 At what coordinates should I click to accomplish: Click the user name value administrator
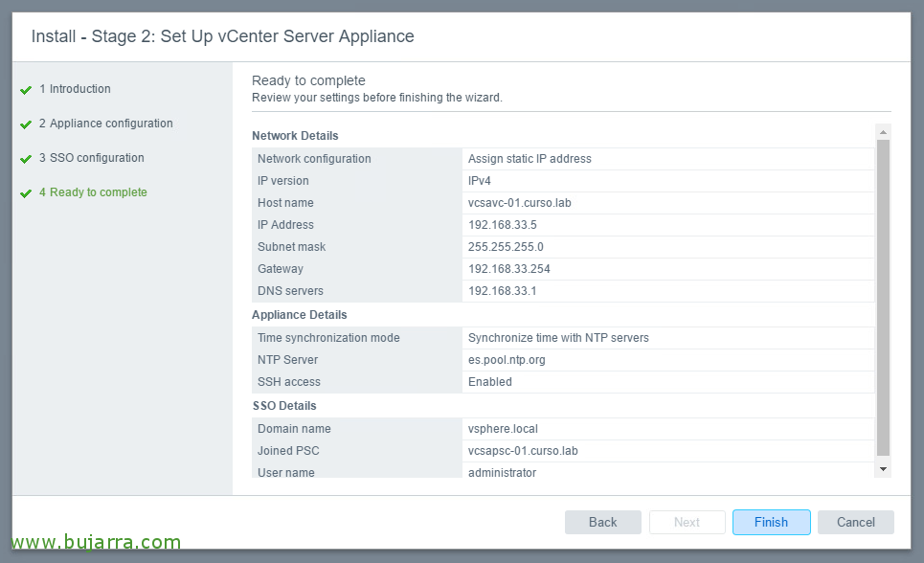click(502, 473)
